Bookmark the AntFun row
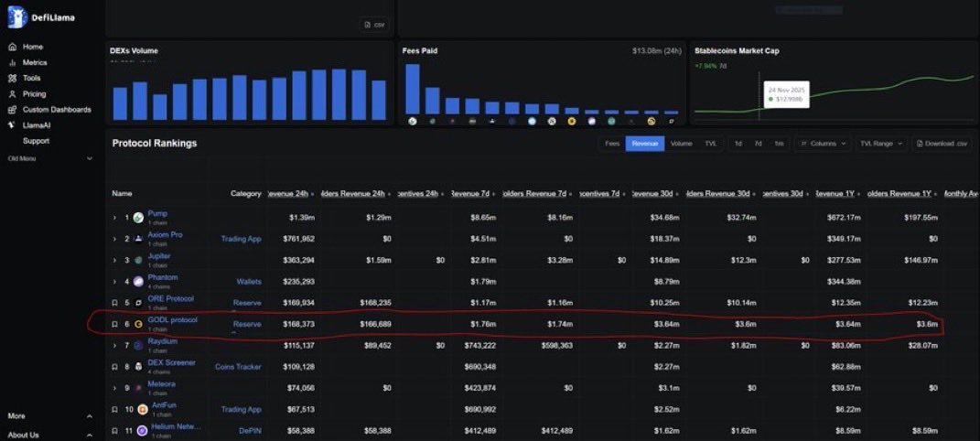 pos(114,410)
